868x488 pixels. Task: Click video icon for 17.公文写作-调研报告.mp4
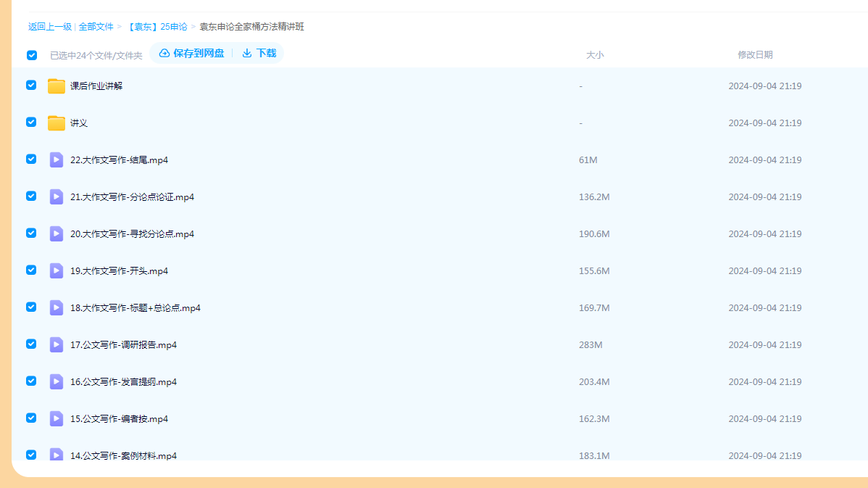57,344
